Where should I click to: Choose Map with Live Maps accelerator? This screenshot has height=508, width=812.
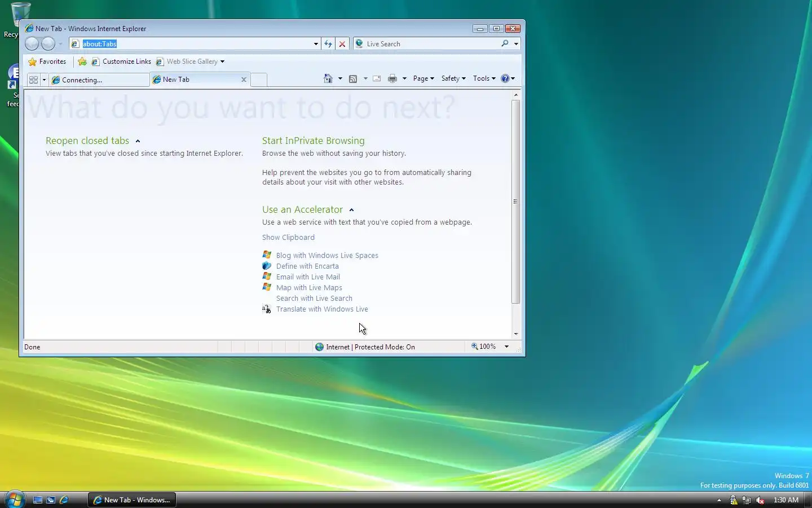point(309,288)
